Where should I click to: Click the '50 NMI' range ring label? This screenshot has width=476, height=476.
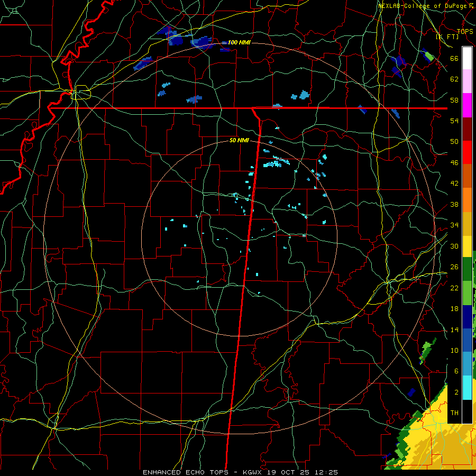(239, 140)
